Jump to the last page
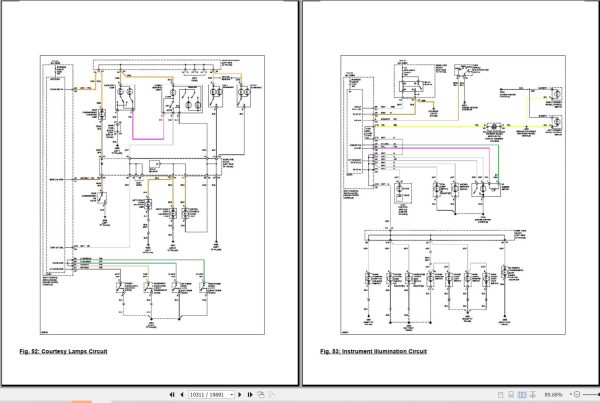Image resolution: width=600 pixels, height=403 pixels. point(250,395)
